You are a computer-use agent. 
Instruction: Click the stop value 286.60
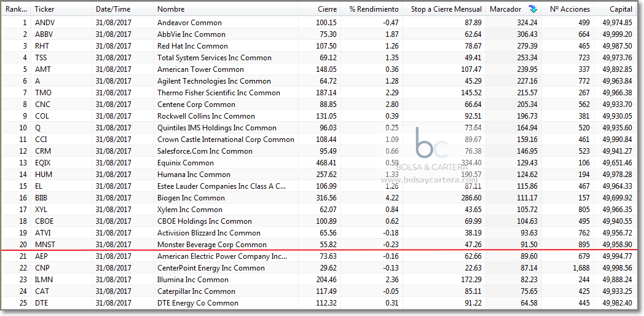coord(471,198)
